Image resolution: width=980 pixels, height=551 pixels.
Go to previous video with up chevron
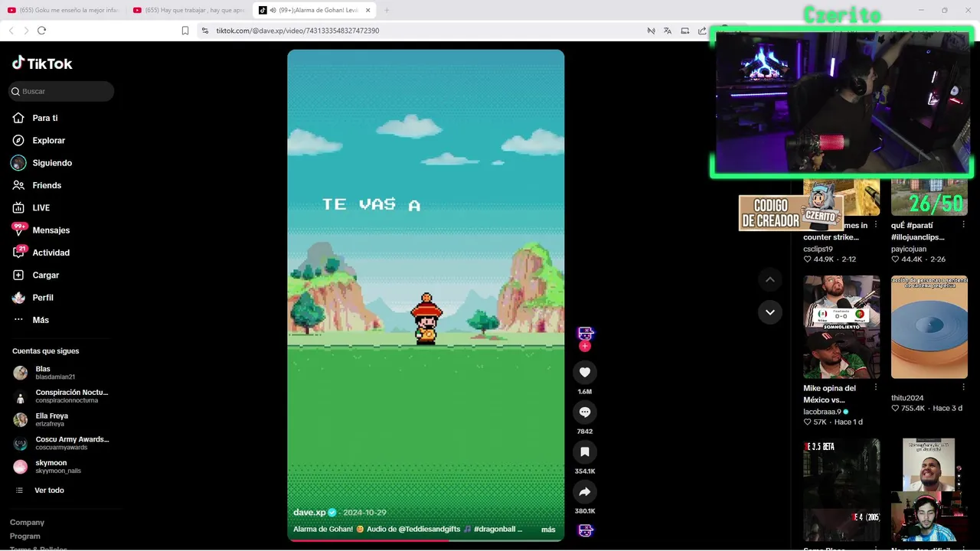point(770,279)
